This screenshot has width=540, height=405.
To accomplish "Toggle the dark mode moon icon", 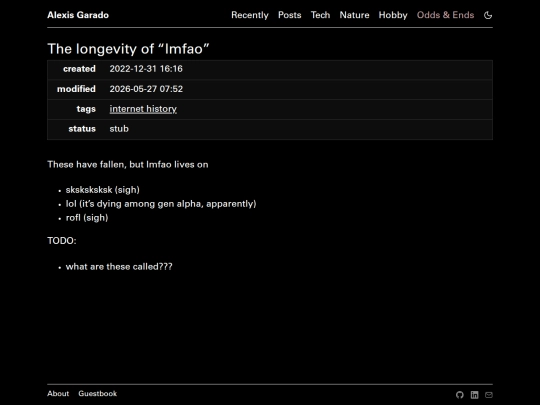I will click(488, 15).
